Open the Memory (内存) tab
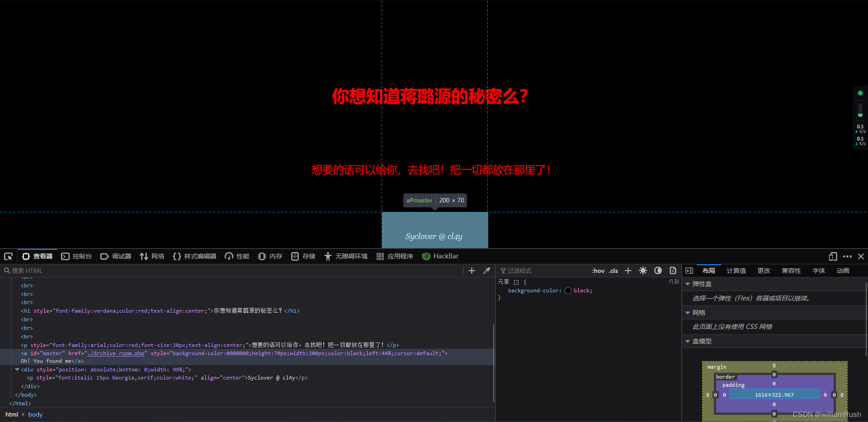The image size is (868, 422). coord(270,257)
